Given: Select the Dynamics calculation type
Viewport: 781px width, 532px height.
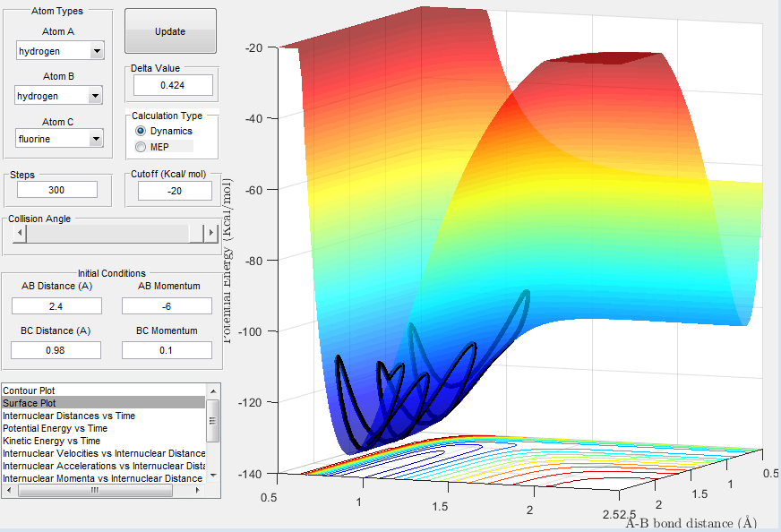Looking at the screenshot, I should click(141, 131).
